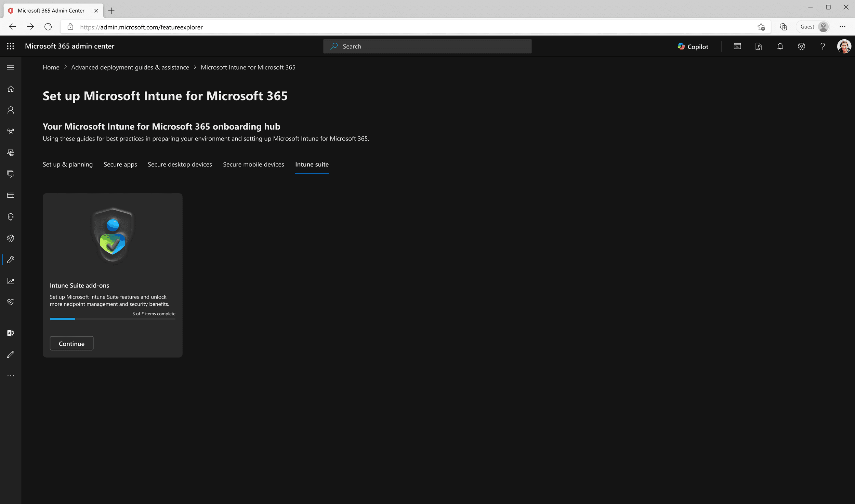Click the Home icon in sidebar
Image resolution: width=855 pixels, height=504 pixels.
11,89
